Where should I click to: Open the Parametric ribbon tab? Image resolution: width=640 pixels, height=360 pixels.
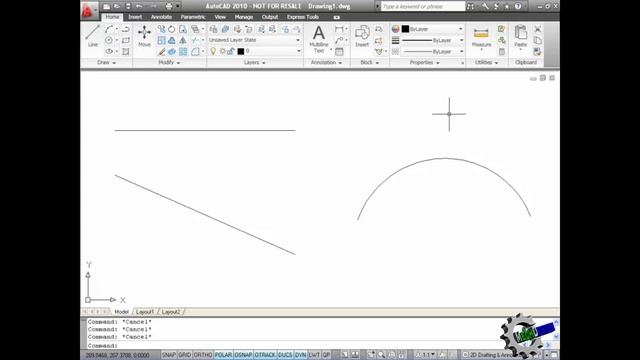coord(193,17)
